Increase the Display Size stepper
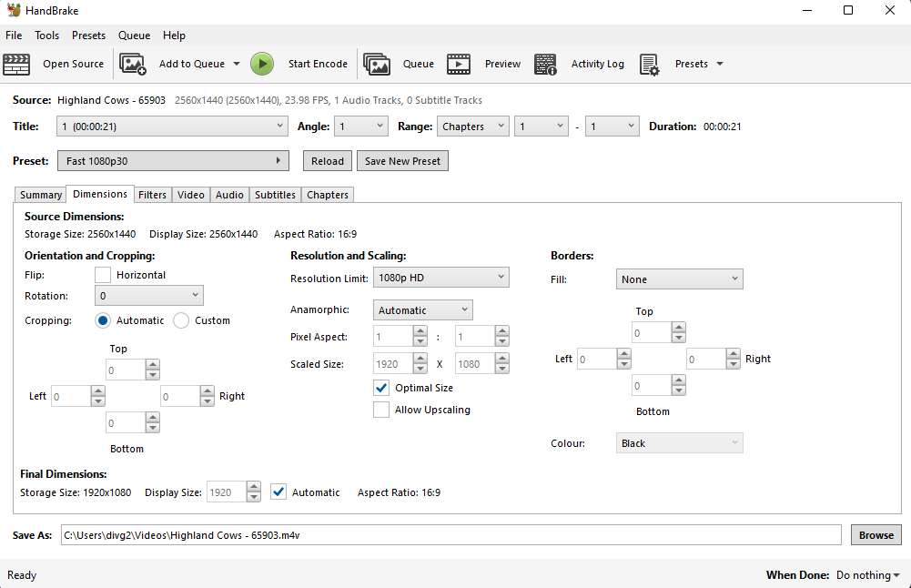This screenshot has height=588, width=911. coord(253,487)
